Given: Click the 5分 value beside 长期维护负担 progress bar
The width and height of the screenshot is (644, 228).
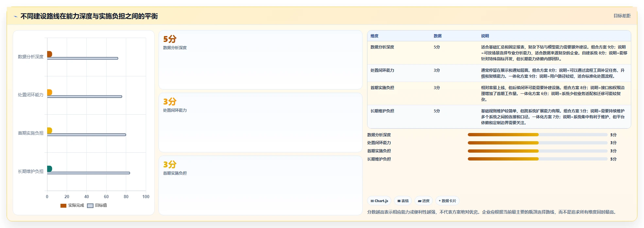Looking at the screenshot, I should tap(613, 159).
